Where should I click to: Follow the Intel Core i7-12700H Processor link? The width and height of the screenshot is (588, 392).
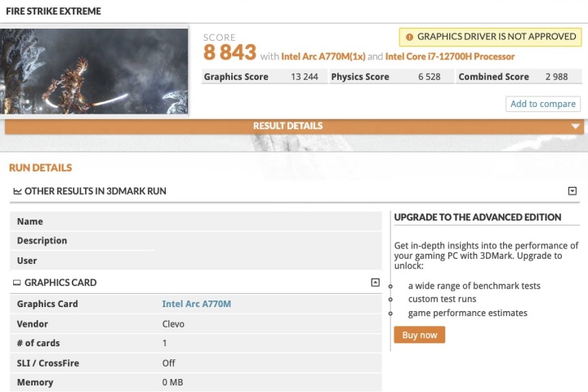point(449,56)
